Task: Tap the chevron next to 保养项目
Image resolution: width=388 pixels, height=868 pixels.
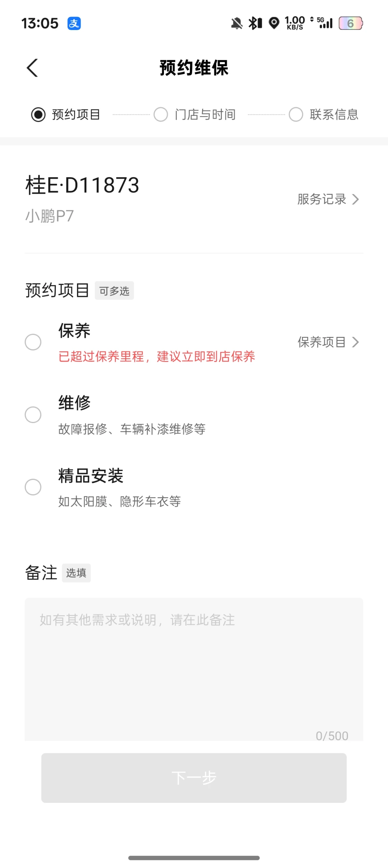Action: [355, 342]
